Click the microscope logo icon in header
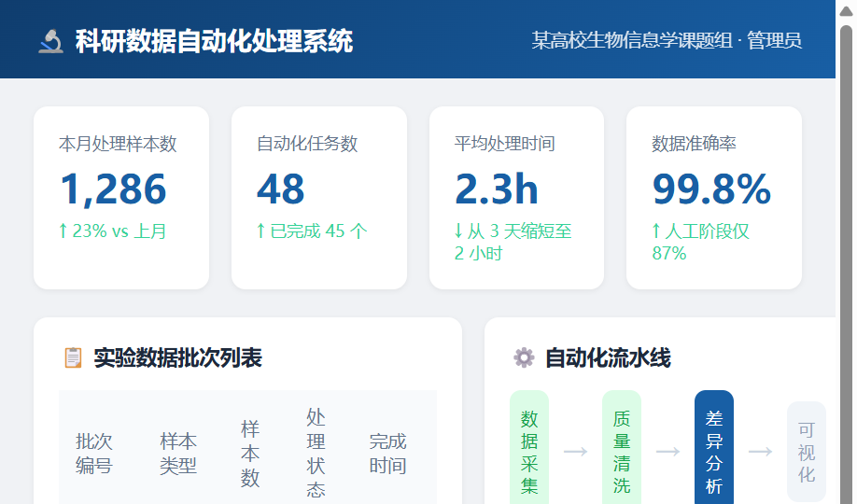Viewport: 857px width, 504px height. tap(50, 41)
